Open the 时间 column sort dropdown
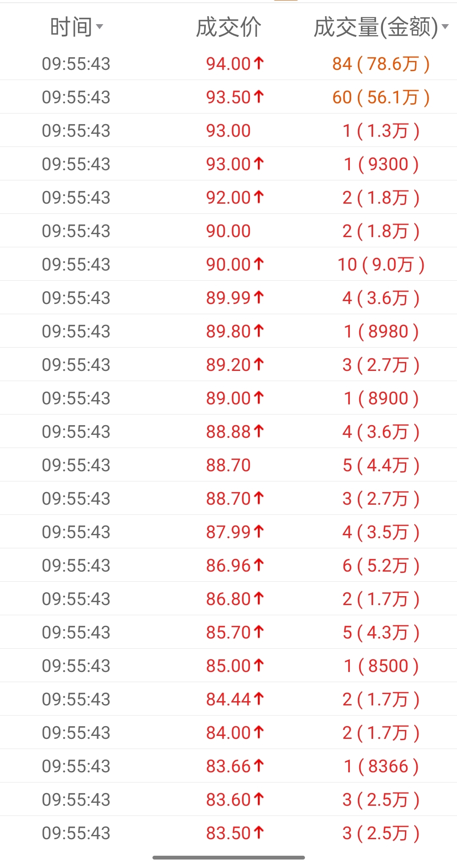457x868 pixels. [100, 27]
